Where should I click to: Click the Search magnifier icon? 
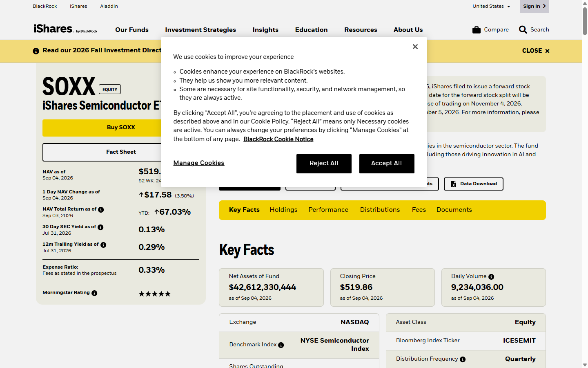click(x=523, y=30)
